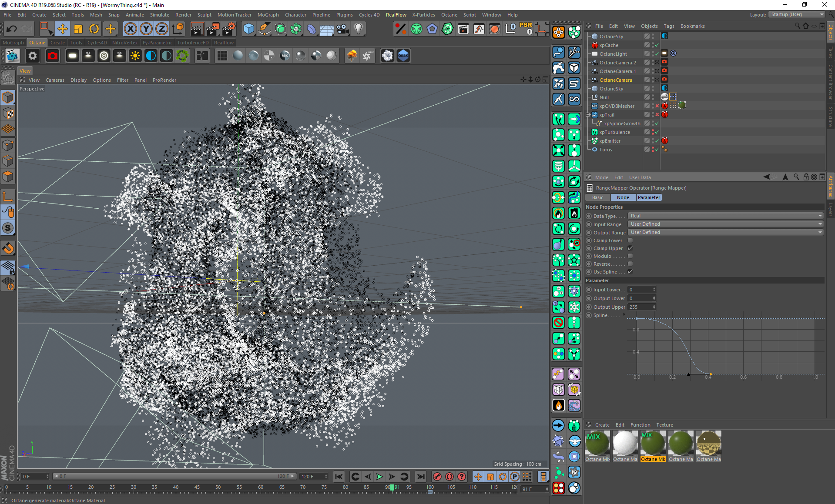
Task: Switch to the Parameter tab
Action: pos(649,197)
